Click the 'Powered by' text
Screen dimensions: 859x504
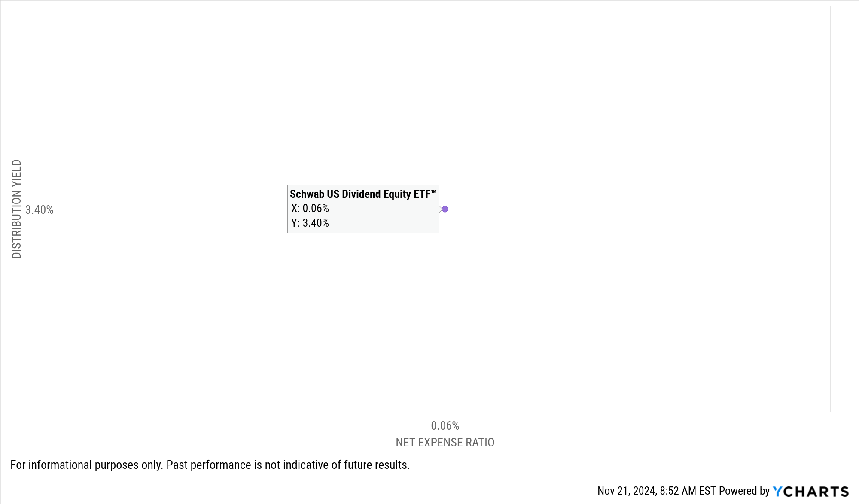pyautogui.click(x=744, y=491)
